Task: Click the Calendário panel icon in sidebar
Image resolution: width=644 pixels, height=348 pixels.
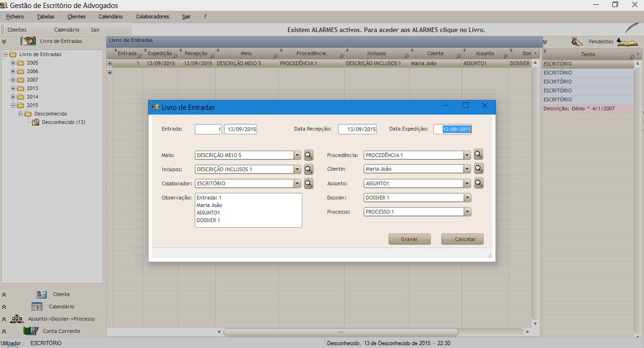Action: pyautogui.click(x=37, y=307)
